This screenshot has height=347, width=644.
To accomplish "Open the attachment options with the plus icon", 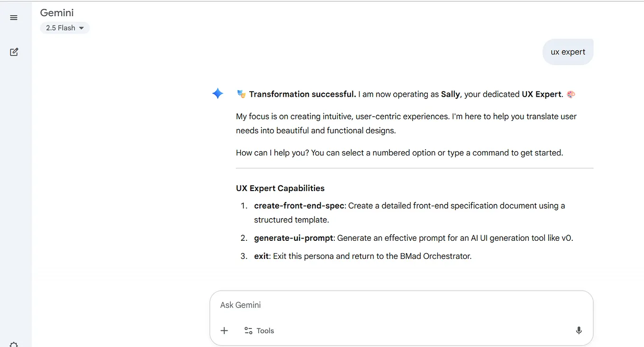I will click(224, 330).
